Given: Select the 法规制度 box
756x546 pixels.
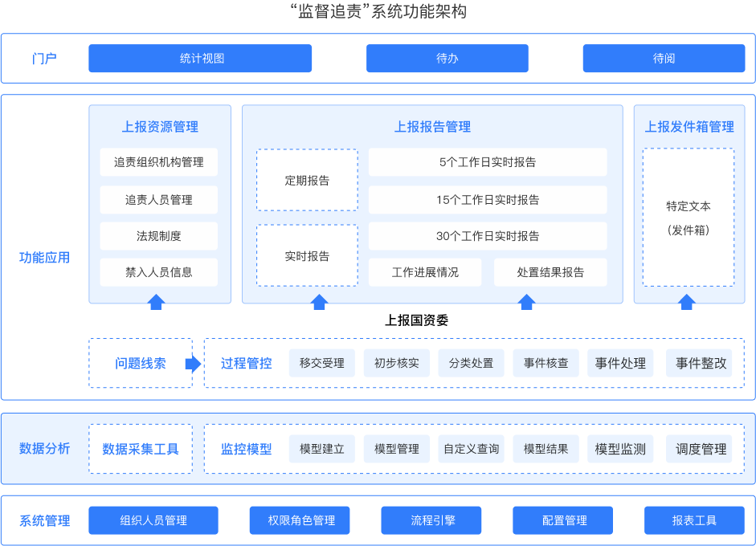Looking at the screenshot, I should pos(158,236).
